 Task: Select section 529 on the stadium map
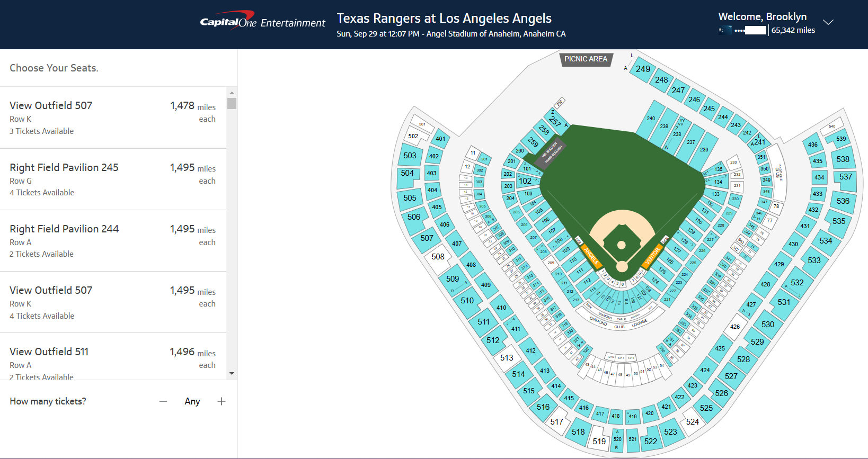[x=757, y=342]
